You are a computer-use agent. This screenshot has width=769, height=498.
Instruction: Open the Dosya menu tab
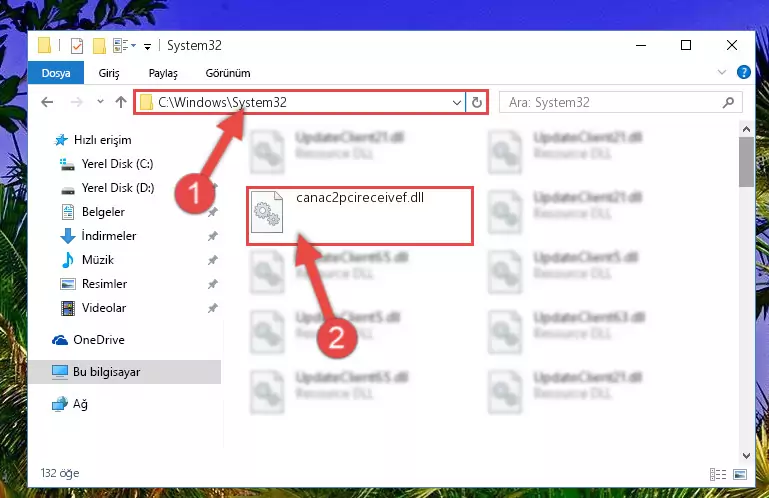56,73
